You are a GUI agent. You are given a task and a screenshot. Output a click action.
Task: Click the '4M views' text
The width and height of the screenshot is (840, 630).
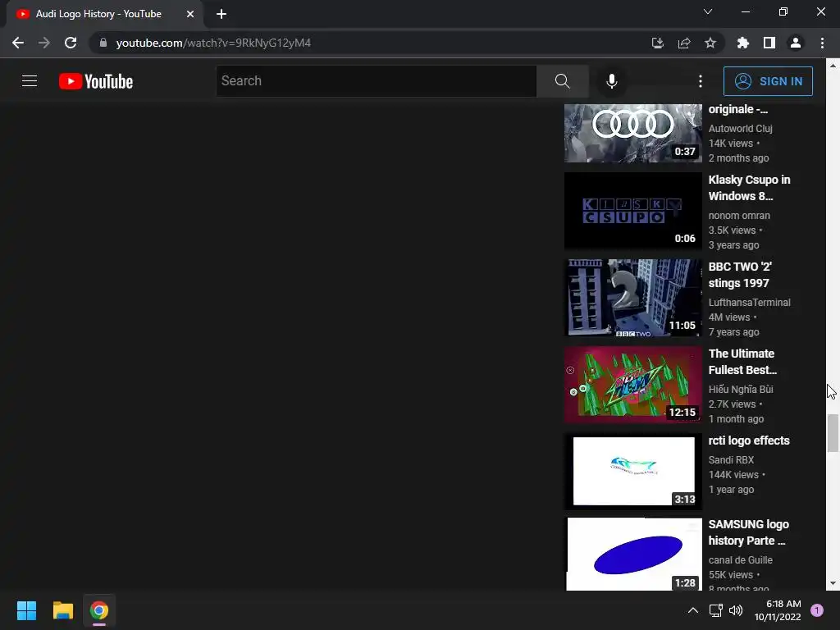(729, 317)
